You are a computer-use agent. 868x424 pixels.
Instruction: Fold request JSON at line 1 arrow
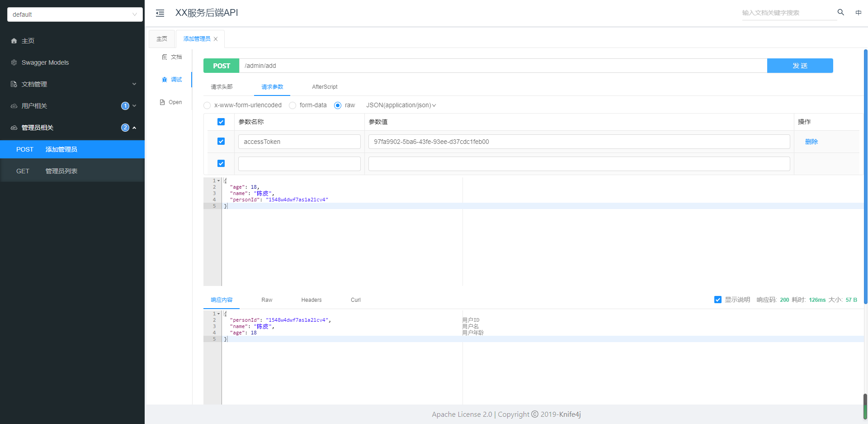(x=219, y=181)
